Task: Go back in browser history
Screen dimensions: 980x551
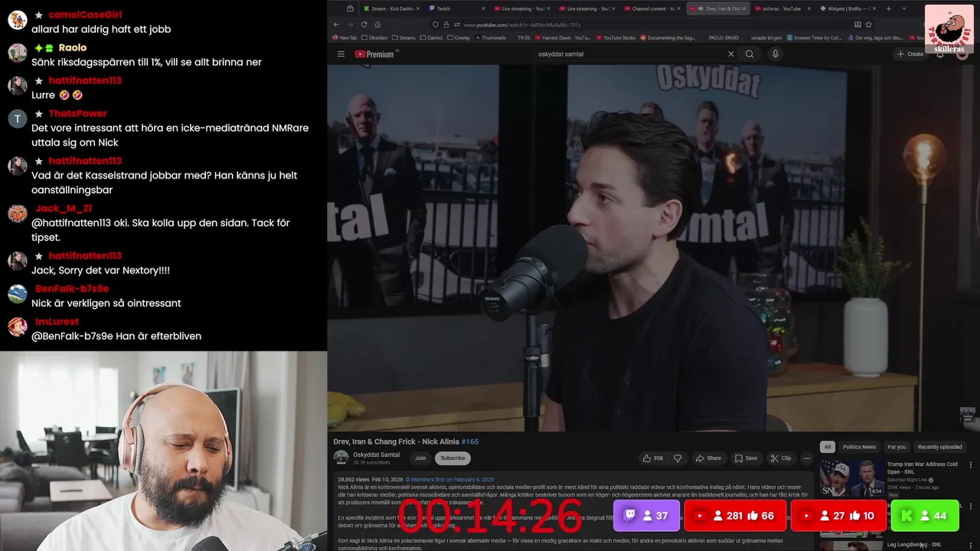Action: pos(336,24)
